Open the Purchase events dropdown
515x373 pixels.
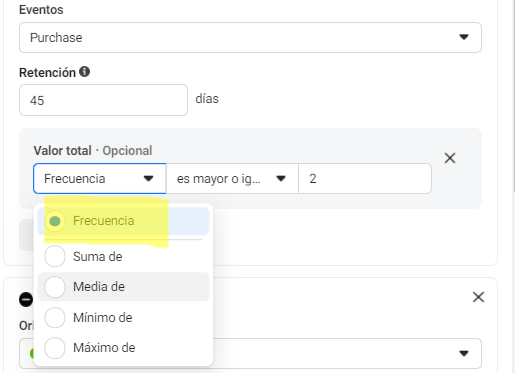(x=250, y=37)
